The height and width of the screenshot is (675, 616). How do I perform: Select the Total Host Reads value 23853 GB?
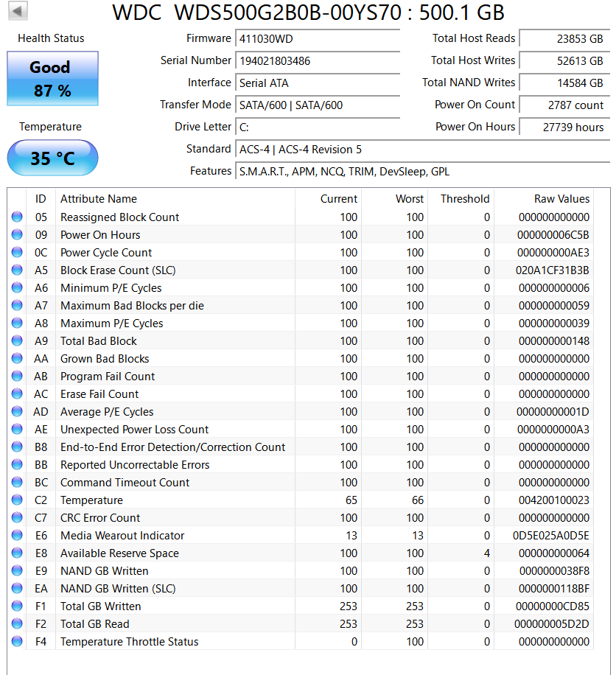click(564, 39)
